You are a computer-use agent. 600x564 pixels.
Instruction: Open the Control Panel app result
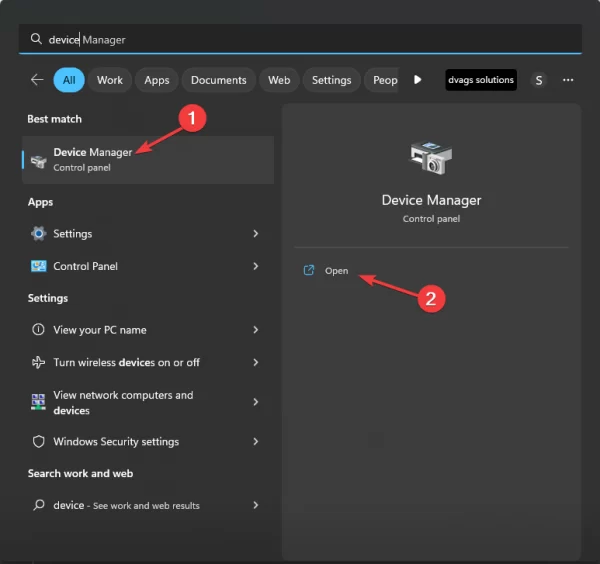coord(148,266)
